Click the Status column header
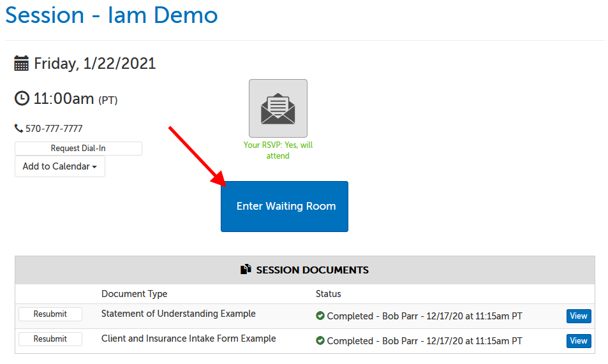The height and width of the screenshot is (364, 608). (328, 294)
